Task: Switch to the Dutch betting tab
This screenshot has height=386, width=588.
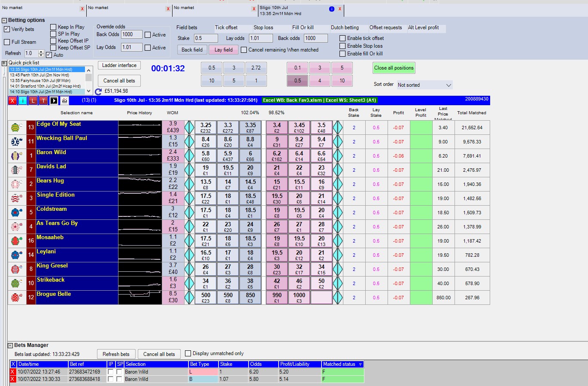Action: coord(345,27)
